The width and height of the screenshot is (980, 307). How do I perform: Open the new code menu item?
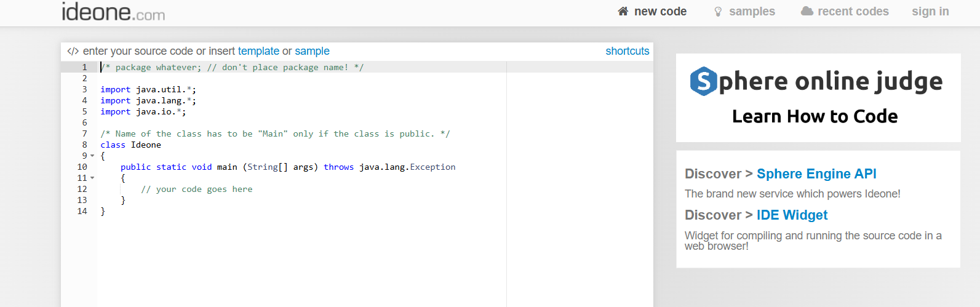coord(652,11)
